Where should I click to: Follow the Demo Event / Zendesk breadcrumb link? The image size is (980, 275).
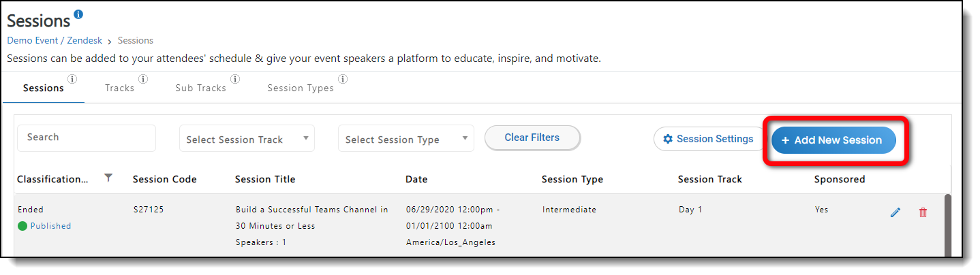(x=55, y=40)
